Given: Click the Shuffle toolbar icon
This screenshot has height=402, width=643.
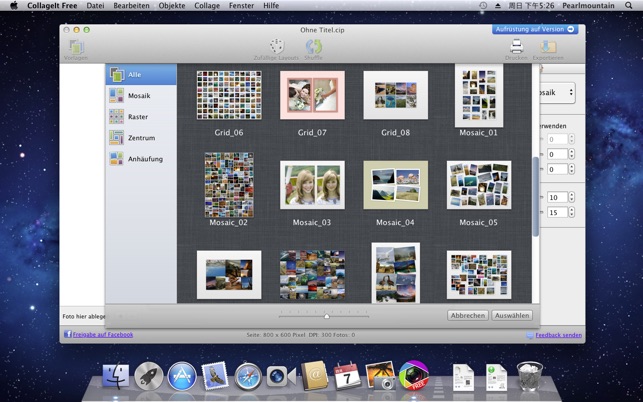Looking at the screenshot, I should tap(313, 47).
